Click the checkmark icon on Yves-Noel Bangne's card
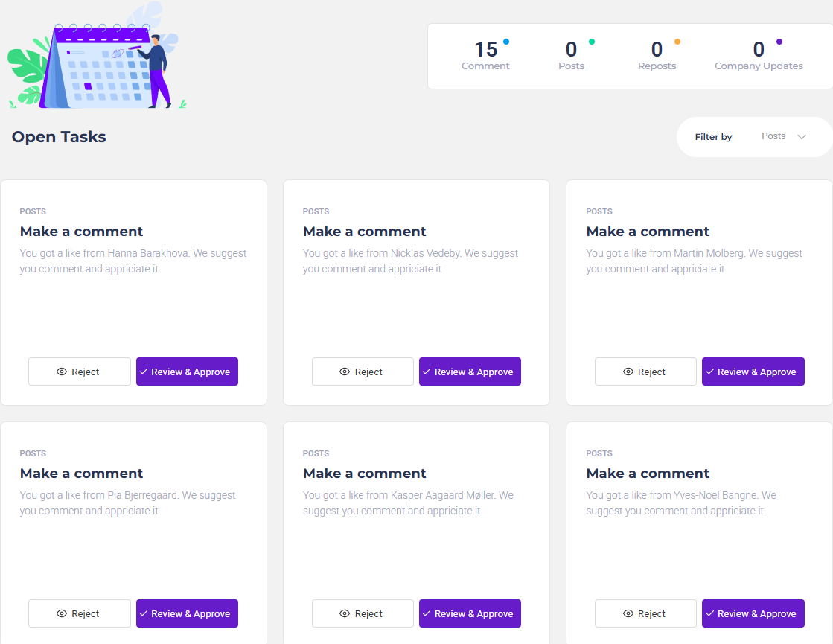The image size is (833, 644). tap(709, 613)
